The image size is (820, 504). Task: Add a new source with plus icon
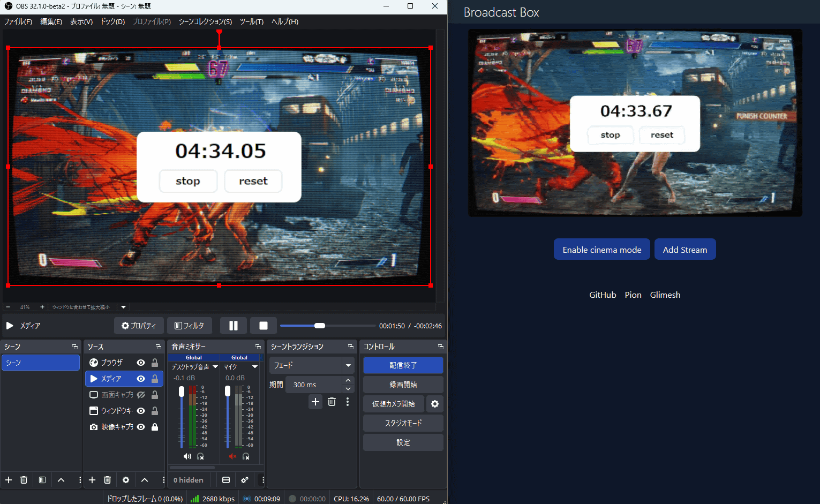92,480
